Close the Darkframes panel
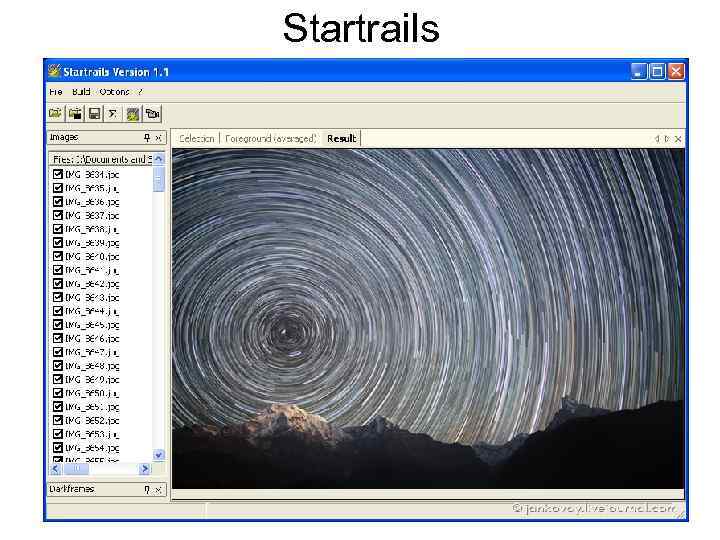The height and width of the screenshot is (540, 720). [158, 489]
